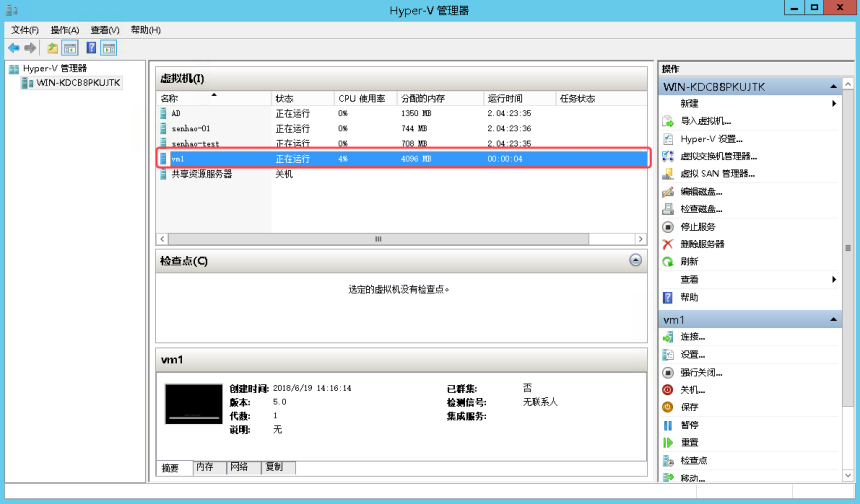Image resolution: width=860 pixels, height=504 pixels.
Task: Select the AD virtual machine row
Action: point(401,114)
